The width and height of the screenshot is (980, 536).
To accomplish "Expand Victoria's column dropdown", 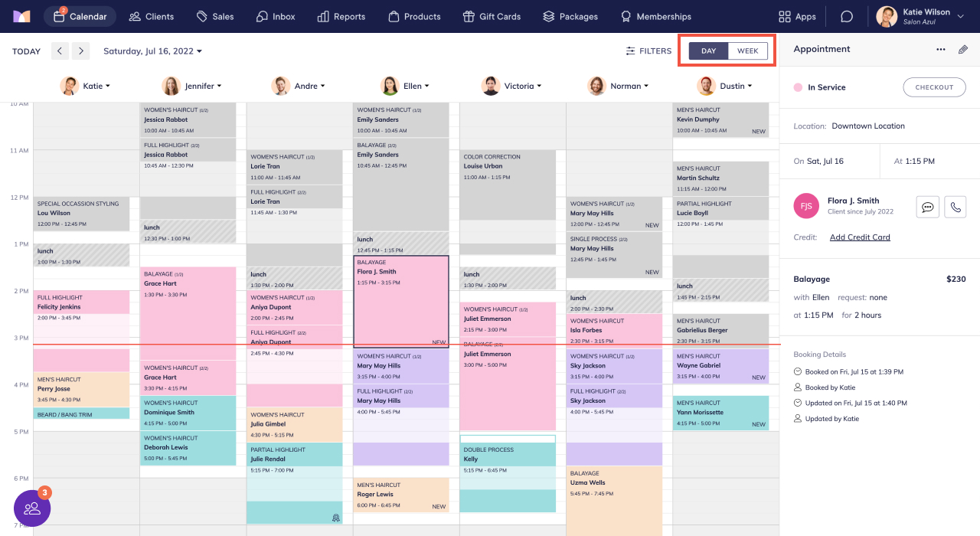I will pos(539,87).
